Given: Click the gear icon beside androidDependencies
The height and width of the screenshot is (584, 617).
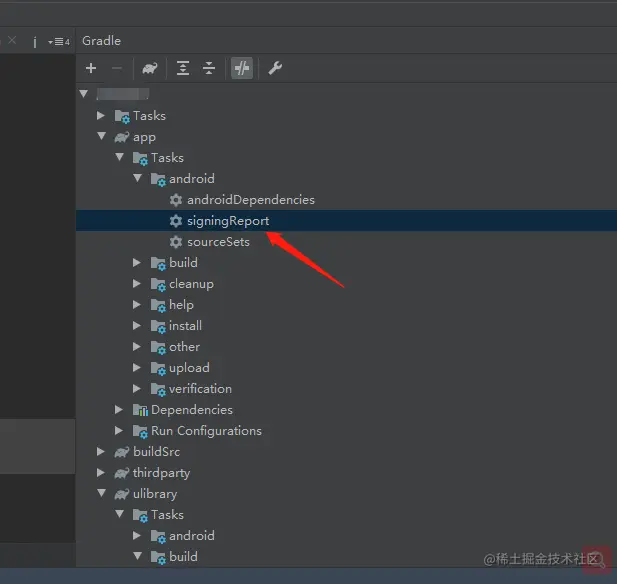Looking at the screenshot, I should (176, 200).
